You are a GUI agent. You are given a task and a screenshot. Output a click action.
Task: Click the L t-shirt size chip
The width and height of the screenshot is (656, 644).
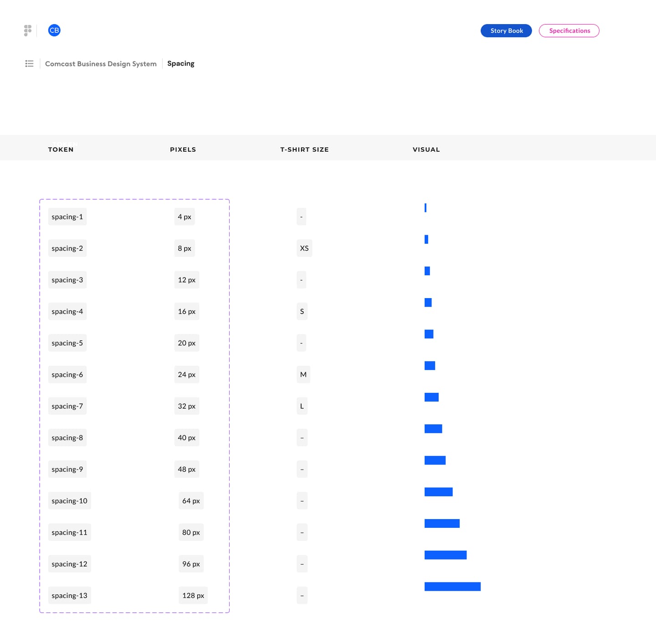[302, 406]
